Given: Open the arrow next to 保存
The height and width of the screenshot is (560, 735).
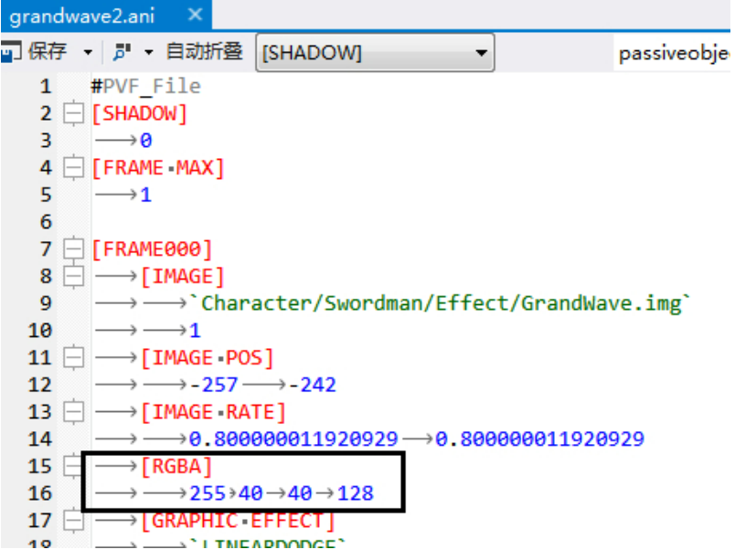Looking at the screenshot, I should click(x=88, y=52).
